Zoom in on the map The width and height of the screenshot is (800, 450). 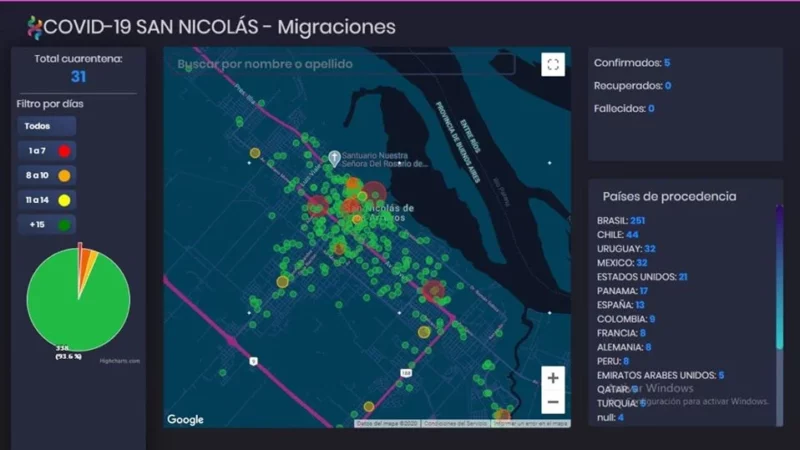coord(552,378)
